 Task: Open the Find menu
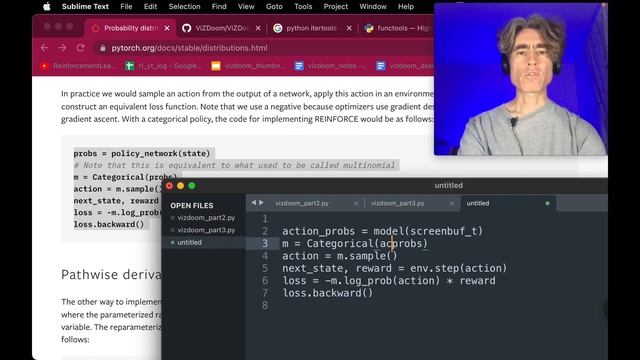click(219, 7)
